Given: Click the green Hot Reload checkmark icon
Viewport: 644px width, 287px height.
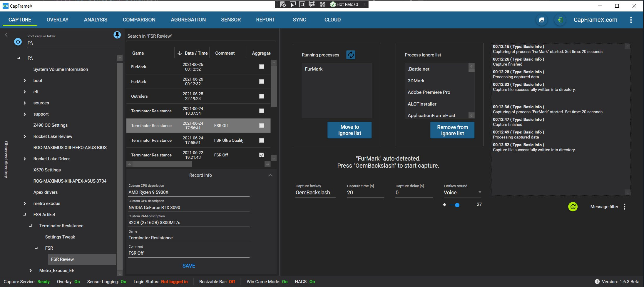Looking at the screenshot, I should click(333, 4).
